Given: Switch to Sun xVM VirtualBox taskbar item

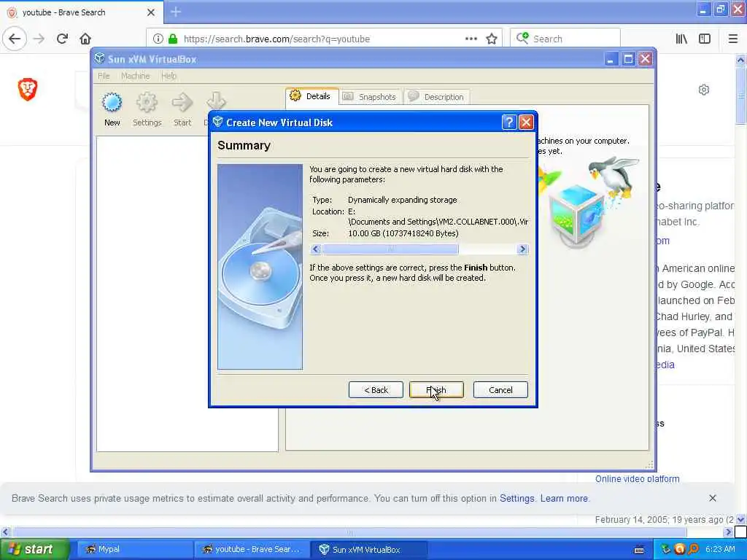Looking at the screenshot, I should coord(368,549).
